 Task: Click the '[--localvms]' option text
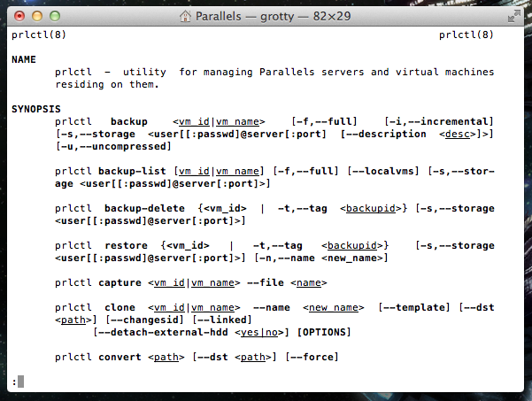[x=383, y=172]
